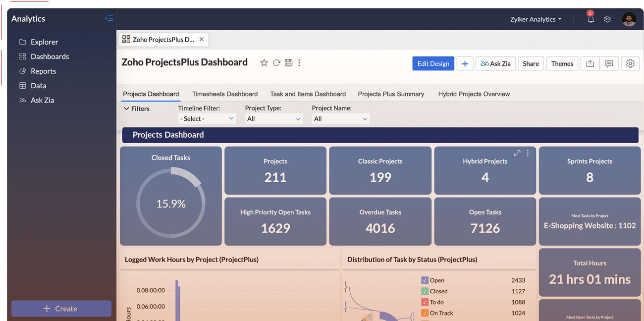This screenshot has width=644, height=321.
Task: Click the Closed Tasks 15.9% donut chart
Action: pyautogui.click(x=171, y=203)
